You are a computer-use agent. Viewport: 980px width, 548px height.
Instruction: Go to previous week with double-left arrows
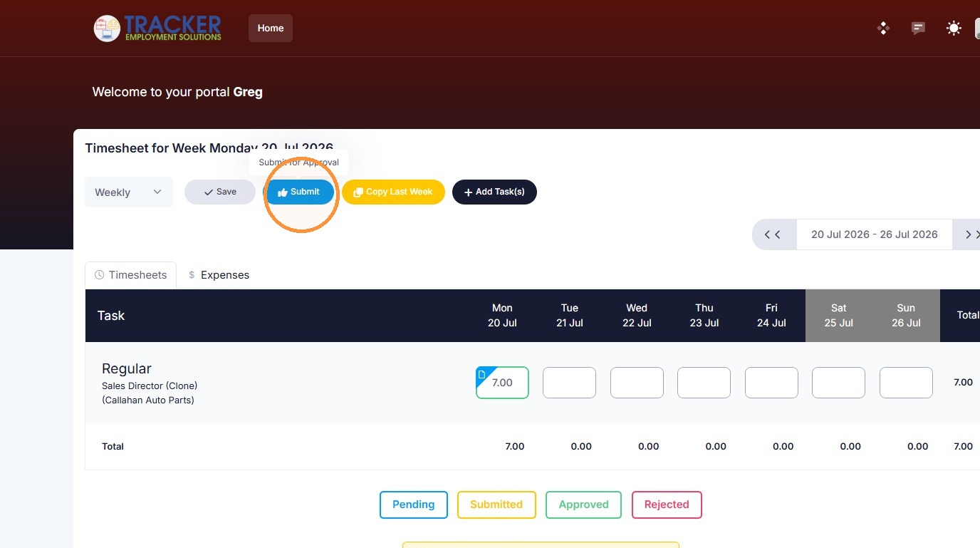pos(773,234)
